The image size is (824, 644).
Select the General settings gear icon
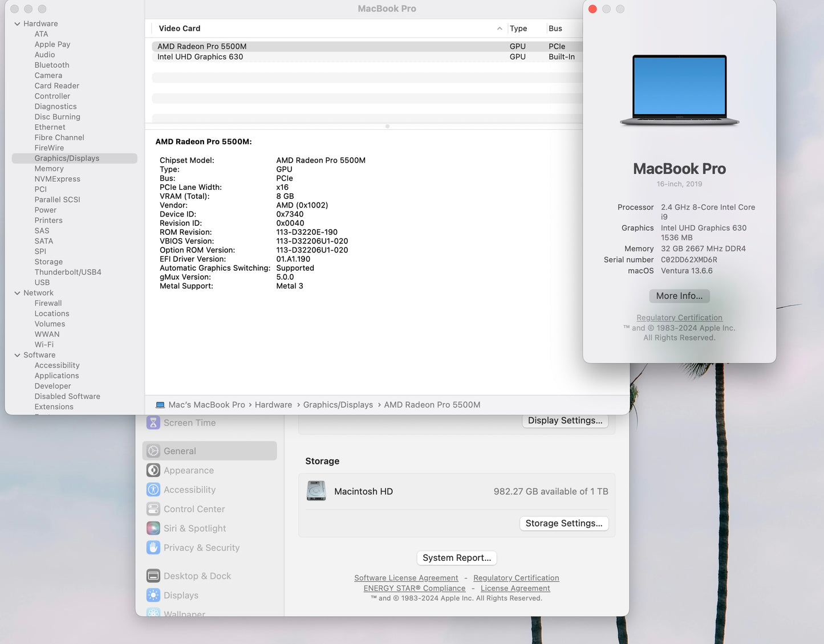pos(153,450)
